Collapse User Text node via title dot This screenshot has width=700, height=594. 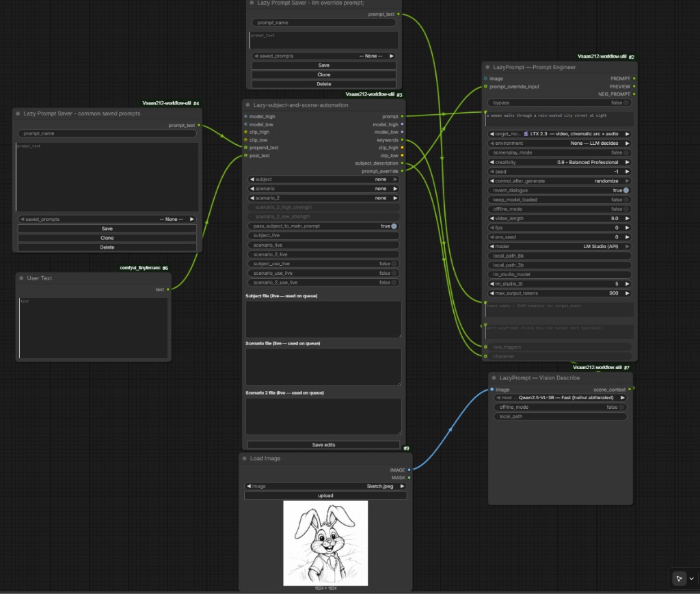coord(21,278)
